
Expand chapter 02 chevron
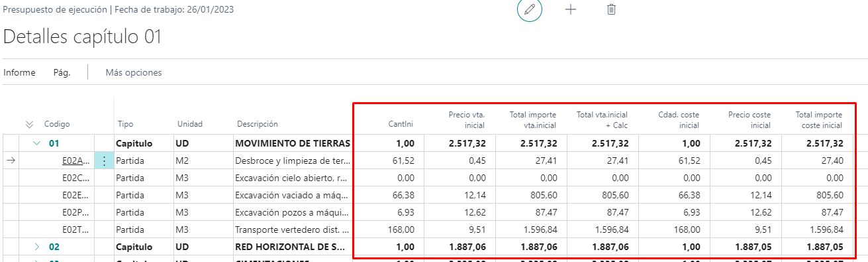(37, 247)
